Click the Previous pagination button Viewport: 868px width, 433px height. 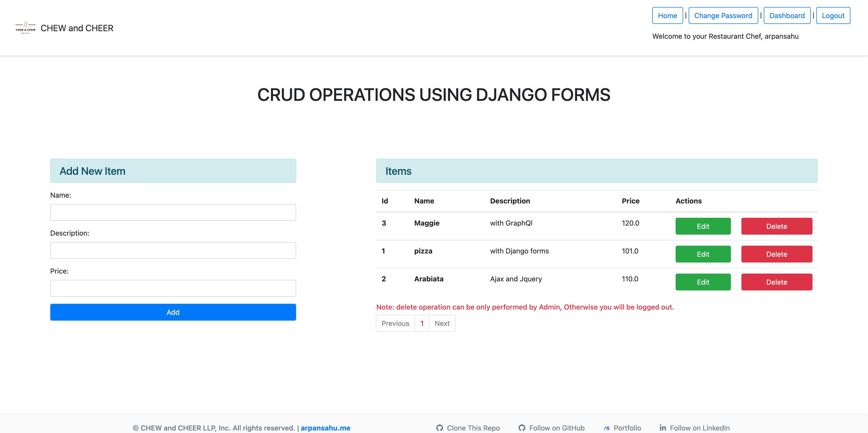pos(395,323)
